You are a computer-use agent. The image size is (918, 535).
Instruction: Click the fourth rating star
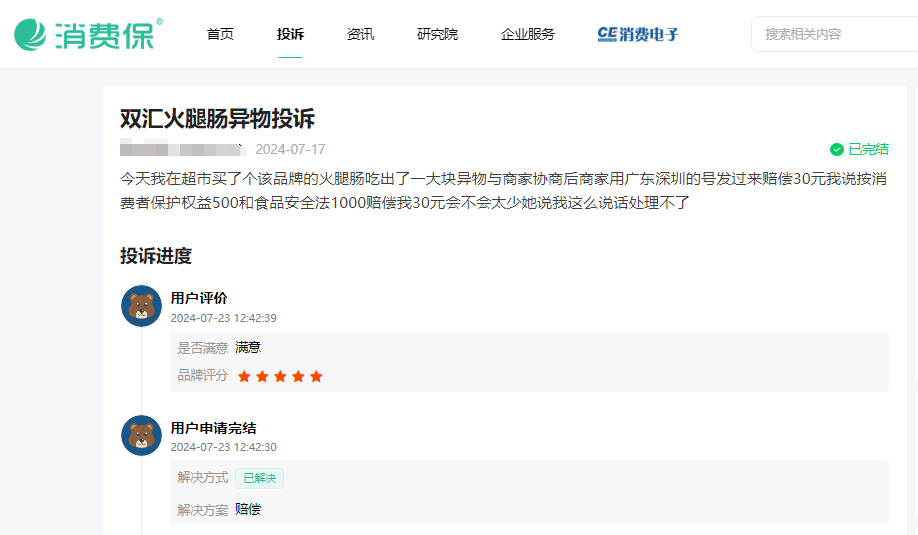coord(299,376)
